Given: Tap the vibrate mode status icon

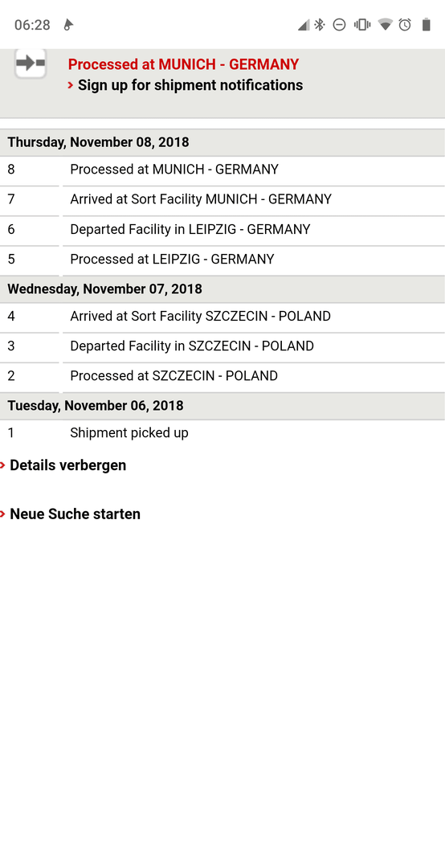Looking at the screenshot, I should [x=362, y=24].
